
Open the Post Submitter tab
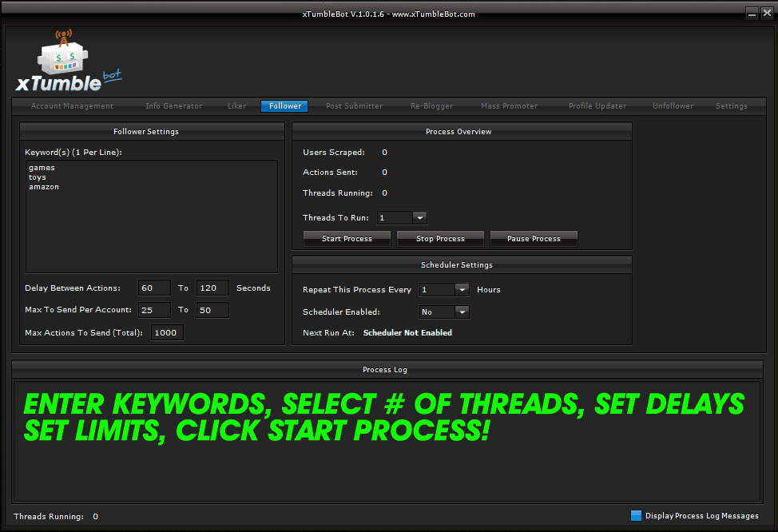point(355,105)
